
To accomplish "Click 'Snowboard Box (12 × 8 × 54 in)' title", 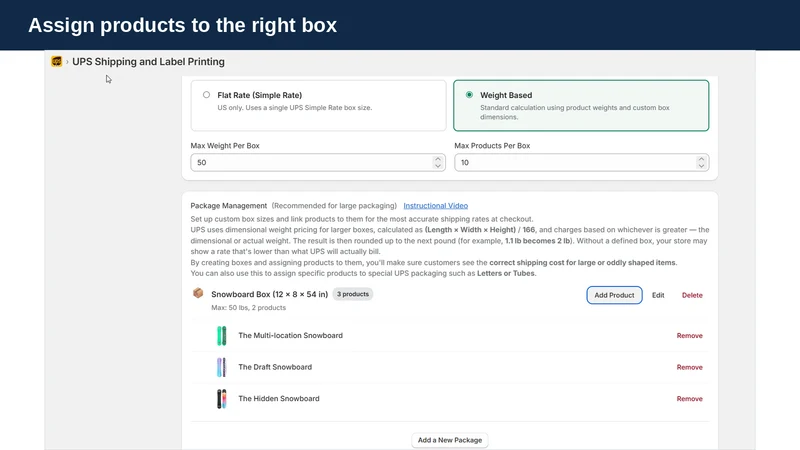I will pos(269,294).
